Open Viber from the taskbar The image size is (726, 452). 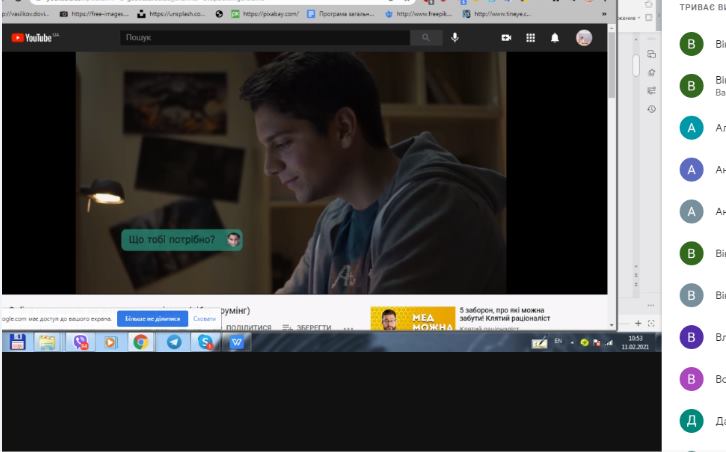(80, 342)
